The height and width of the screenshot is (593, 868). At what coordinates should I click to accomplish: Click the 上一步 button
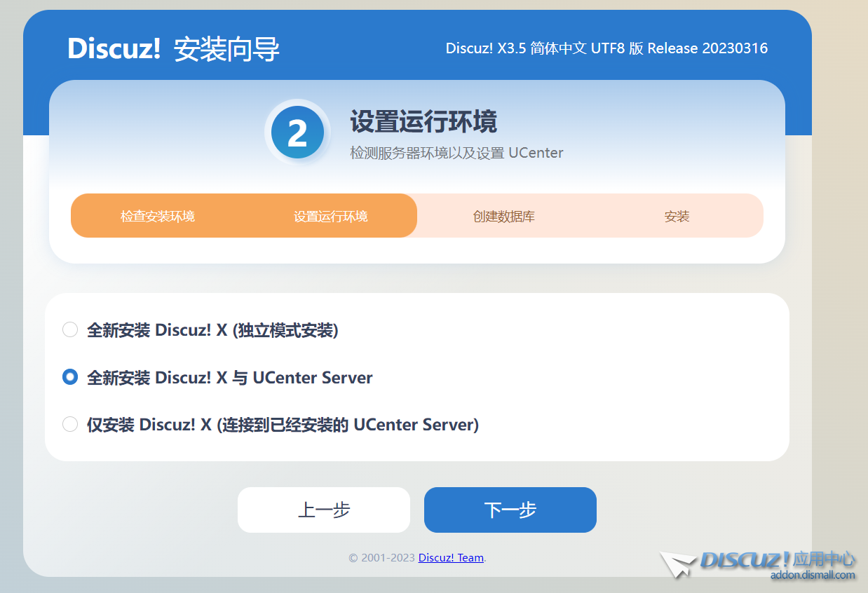click(324, 510)
